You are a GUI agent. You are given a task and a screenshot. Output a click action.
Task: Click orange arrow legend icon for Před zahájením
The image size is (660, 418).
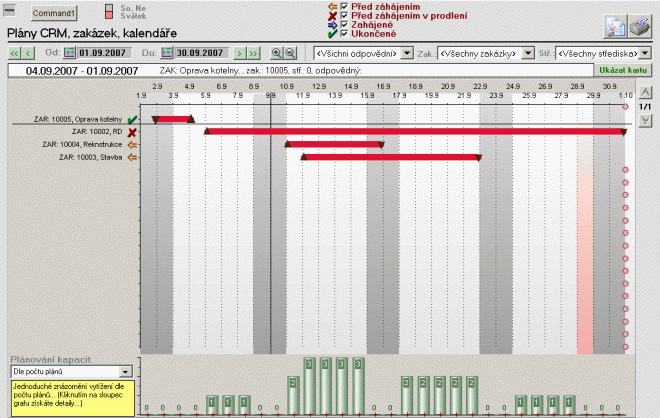coord(333,7)
